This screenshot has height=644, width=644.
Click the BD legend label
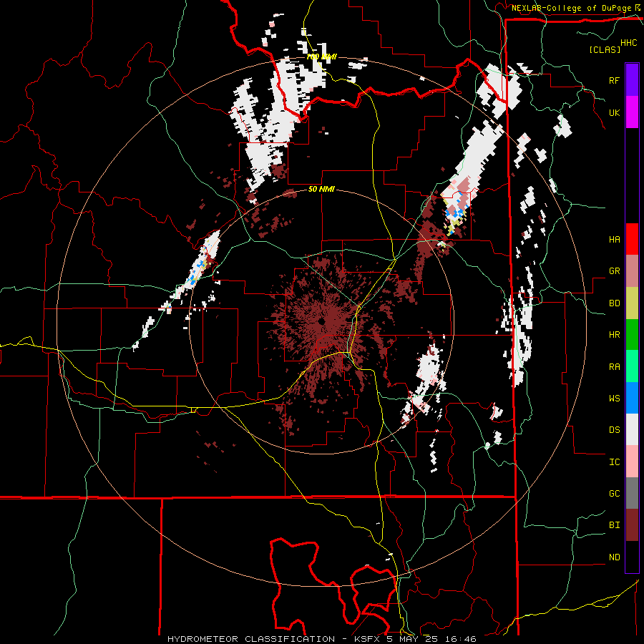click(x=614, y=303)
